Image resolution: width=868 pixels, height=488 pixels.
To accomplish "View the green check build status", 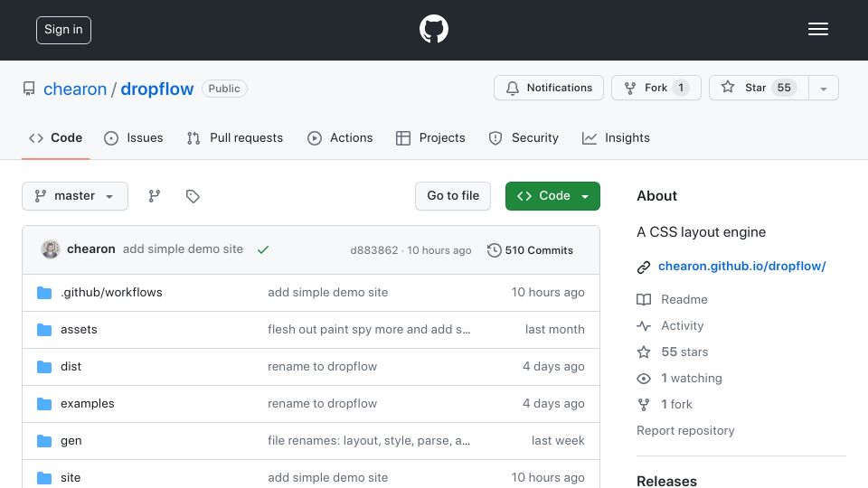I will (x=263, y=250).
